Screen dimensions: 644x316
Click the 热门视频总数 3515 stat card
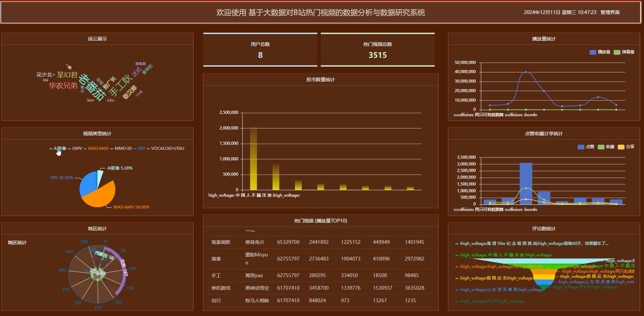[378, 50]
